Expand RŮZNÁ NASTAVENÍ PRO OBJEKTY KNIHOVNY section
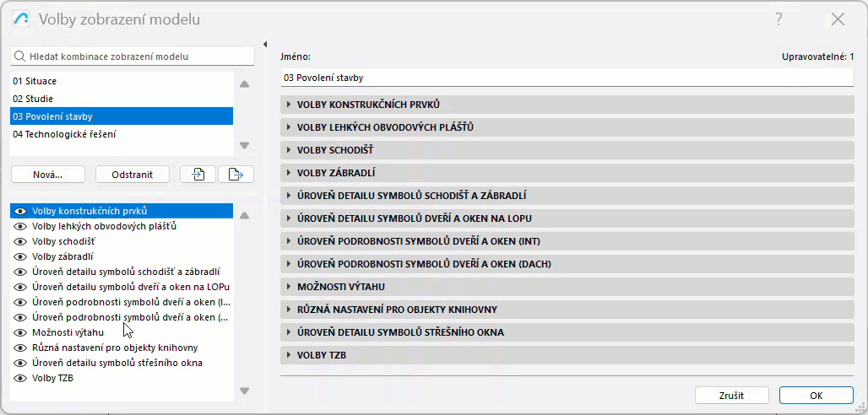This screenshot has height=415, width=868. click(567, 310)
